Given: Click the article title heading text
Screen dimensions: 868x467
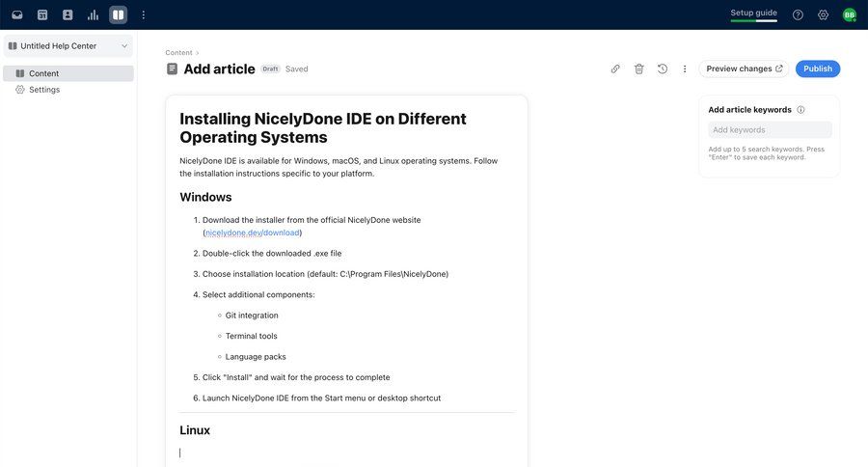Looking at the screenshot, I should coord(323,128).
